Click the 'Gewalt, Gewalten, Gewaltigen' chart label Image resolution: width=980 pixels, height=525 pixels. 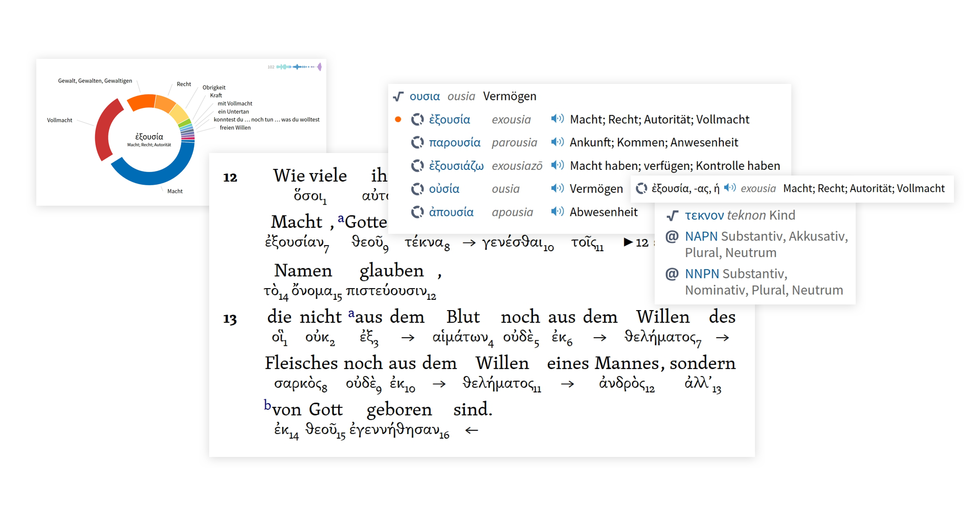point(95,81)
